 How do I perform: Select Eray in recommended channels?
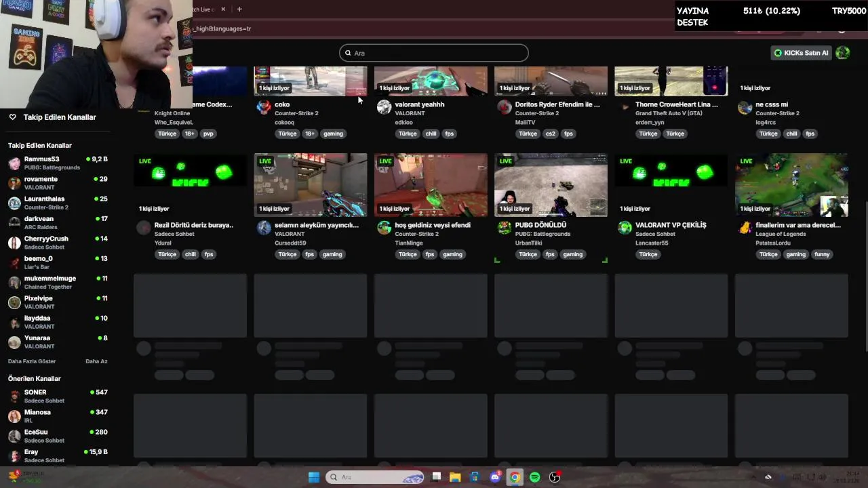pos(58,455)
